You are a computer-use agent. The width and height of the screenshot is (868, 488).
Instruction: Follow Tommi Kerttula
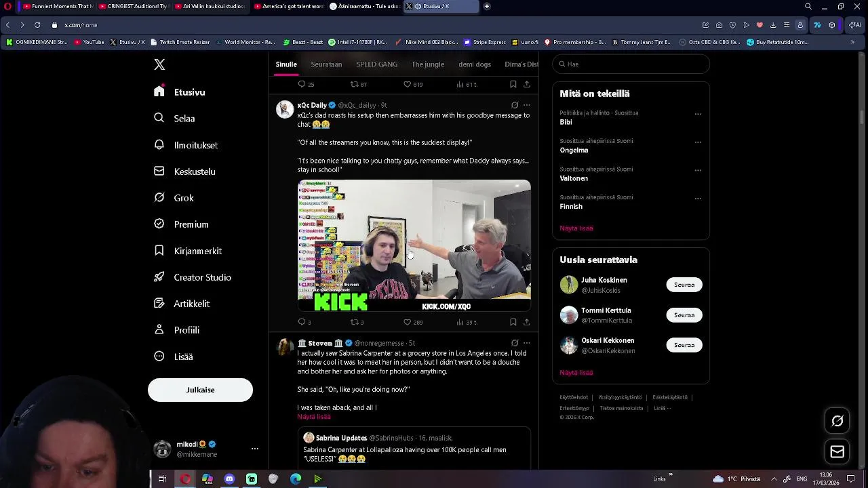(684, 315)
